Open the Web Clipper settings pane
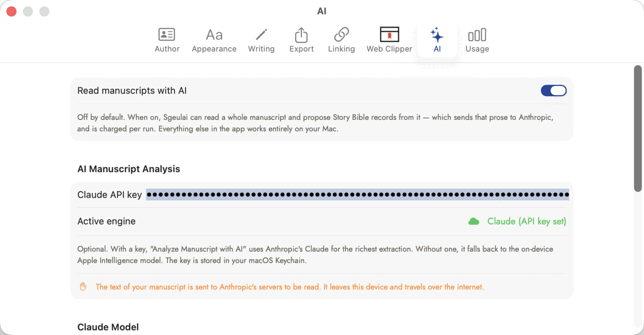 click(x=389, y=40)
